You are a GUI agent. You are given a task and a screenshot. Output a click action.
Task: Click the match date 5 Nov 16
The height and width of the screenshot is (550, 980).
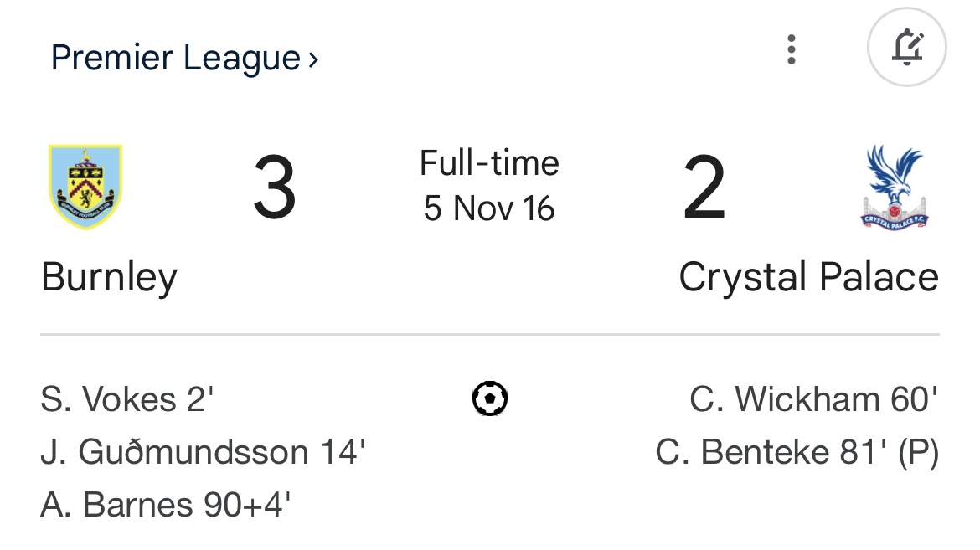click(x=489, y=208)
